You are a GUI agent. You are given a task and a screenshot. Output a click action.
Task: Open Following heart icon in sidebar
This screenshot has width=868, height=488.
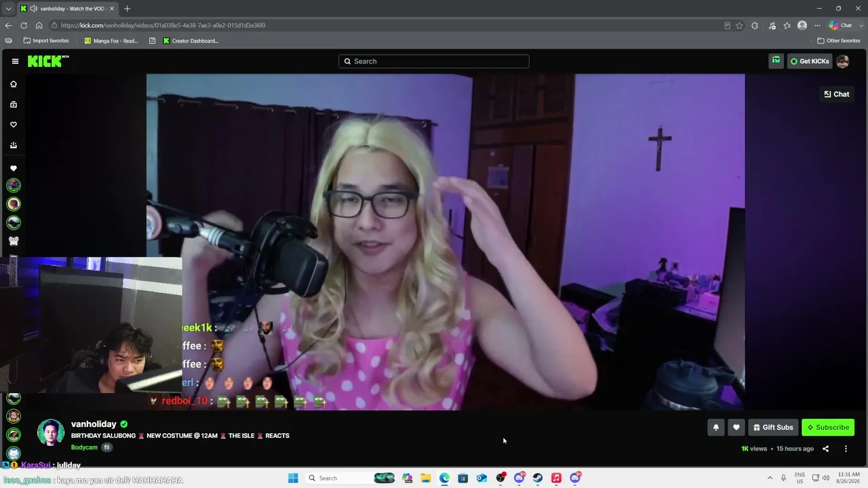point(13,125)
